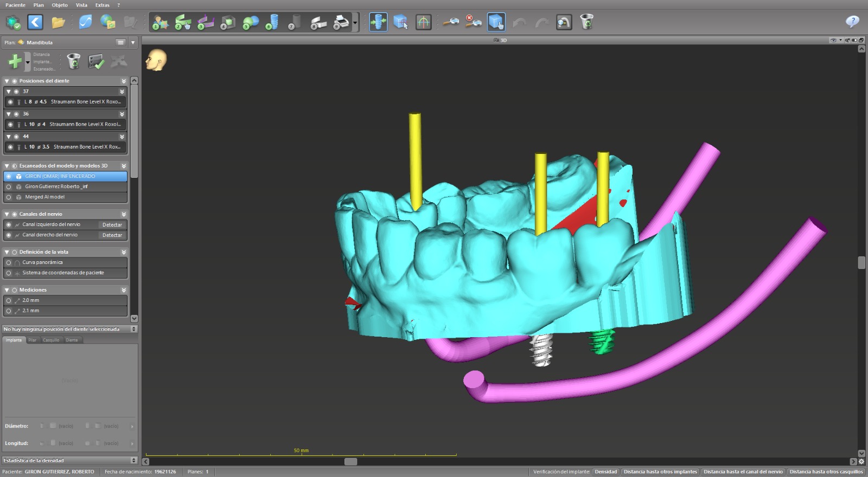Select workflow step 4 segmentation cube icon
868x477 pixels.
click(x=228, y=22)
